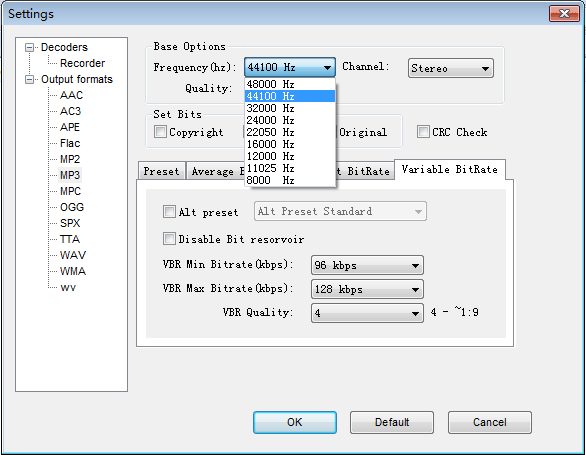Select MP3 output format

coord(70,175)
